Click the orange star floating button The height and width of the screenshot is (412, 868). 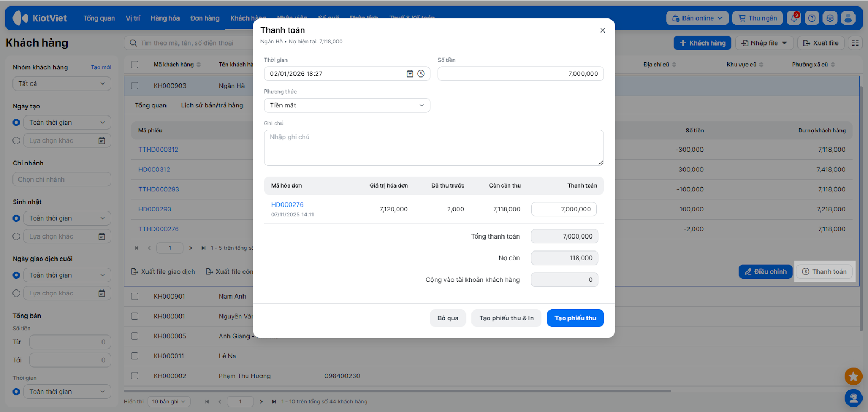coord(853,376)
